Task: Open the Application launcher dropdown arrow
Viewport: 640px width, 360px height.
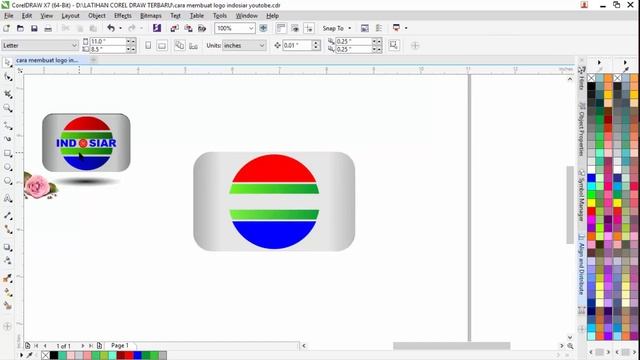Action: pyautogui.click(x=406, y=28)
